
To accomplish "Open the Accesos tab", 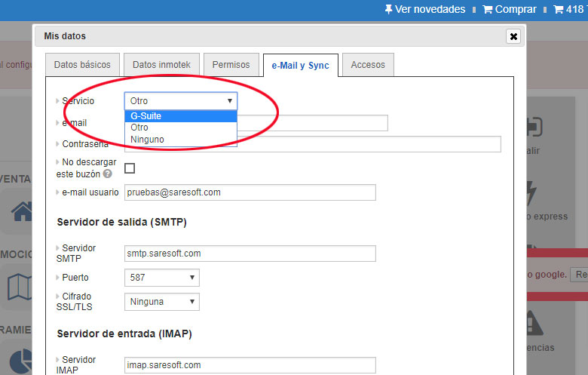I will [368, 65].
